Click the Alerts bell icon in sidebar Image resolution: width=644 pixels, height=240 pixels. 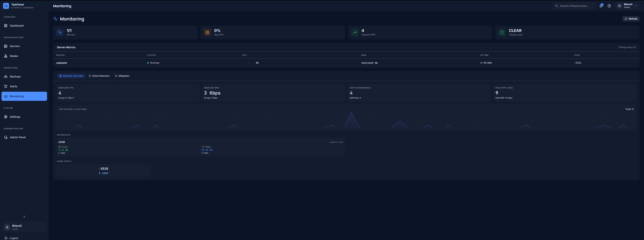click(6, 86)
